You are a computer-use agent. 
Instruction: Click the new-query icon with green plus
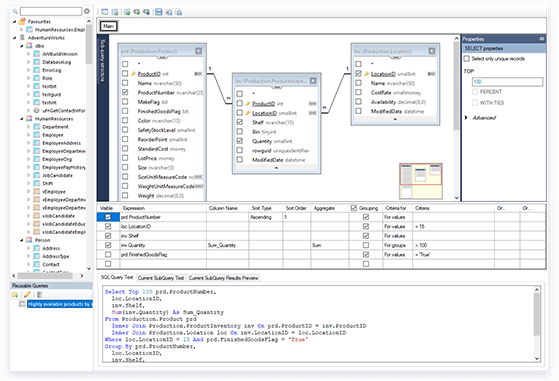point(115,12)
